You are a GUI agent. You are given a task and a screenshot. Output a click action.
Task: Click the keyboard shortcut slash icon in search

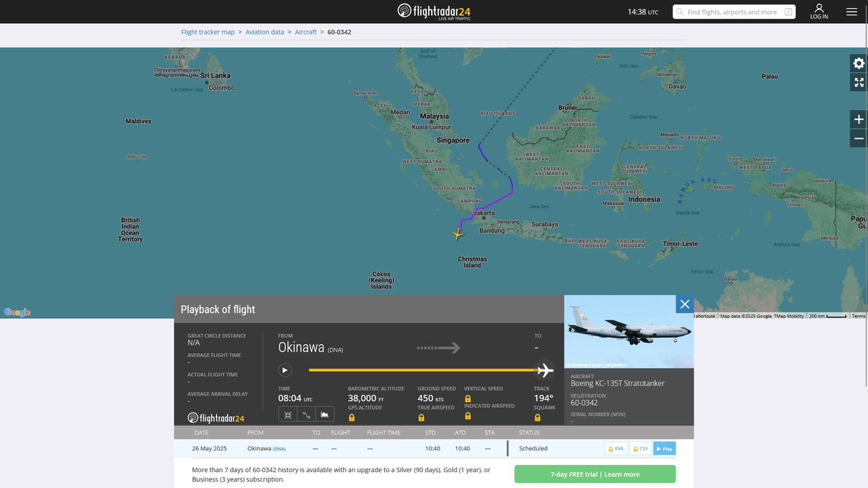(x=788, y=12)
